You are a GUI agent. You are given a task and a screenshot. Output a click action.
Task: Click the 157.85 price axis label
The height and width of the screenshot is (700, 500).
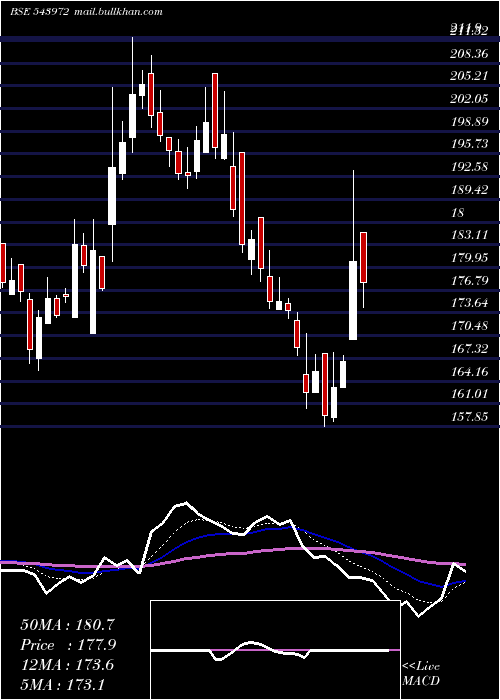tap(469, 417)
